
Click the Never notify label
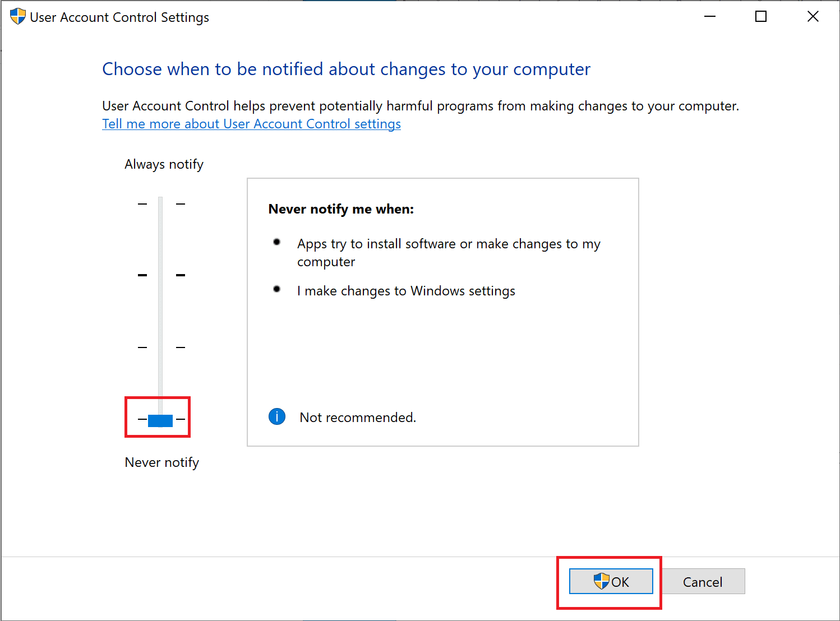pos(161,462)
